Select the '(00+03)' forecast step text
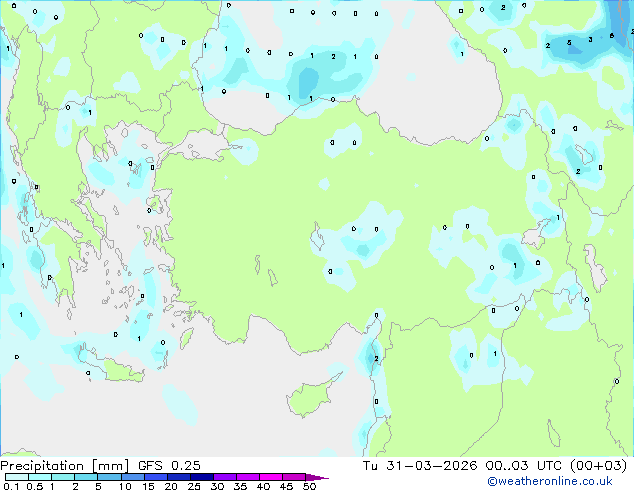Screen dimensions: 634x490 click(598, 466)
